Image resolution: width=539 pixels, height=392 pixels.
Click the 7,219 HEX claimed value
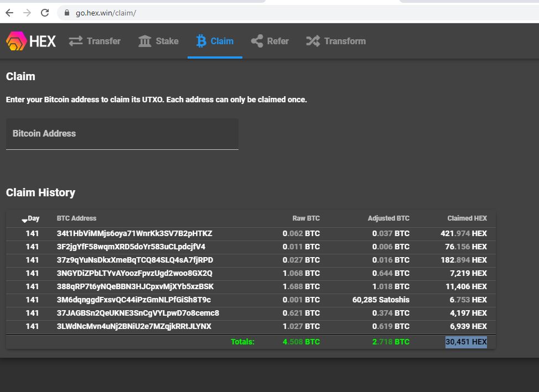pyautogui.click(x=469, y=274)
